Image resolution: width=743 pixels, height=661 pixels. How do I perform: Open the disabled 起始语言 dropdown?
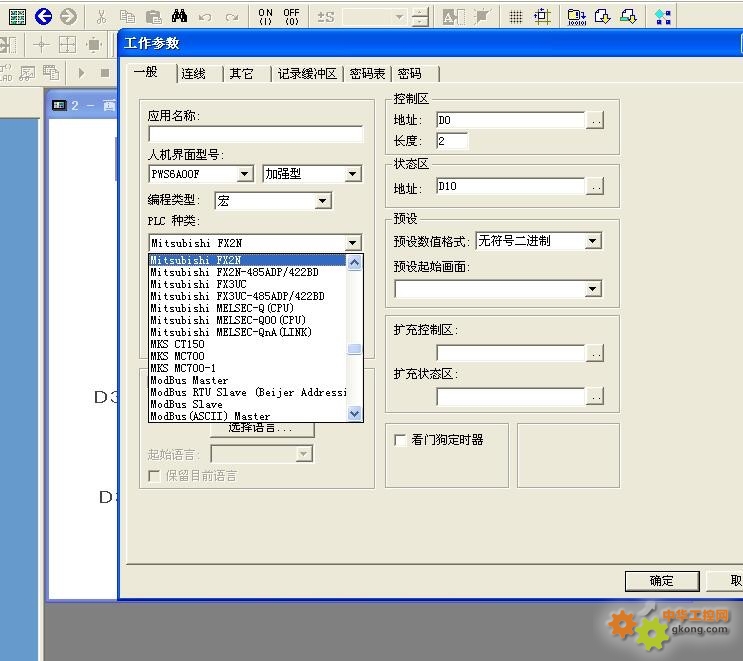pos(304,454)
